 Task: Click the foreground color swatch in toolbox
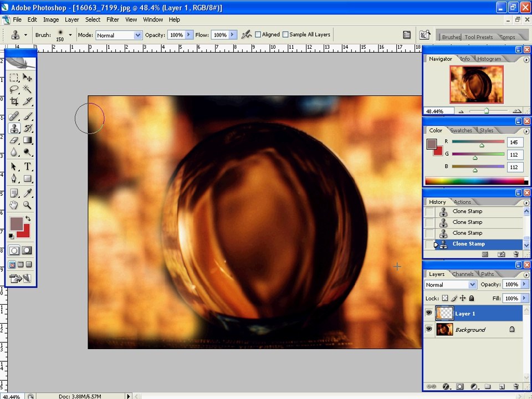pos(16,224)
